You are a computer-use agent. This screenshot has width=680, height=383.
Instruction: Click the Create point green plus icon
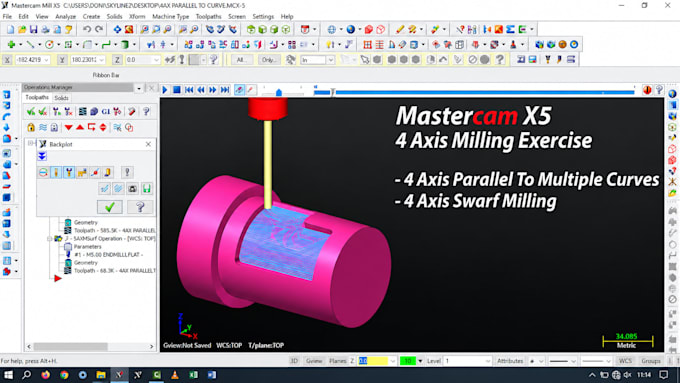click(x=11, y=44)
